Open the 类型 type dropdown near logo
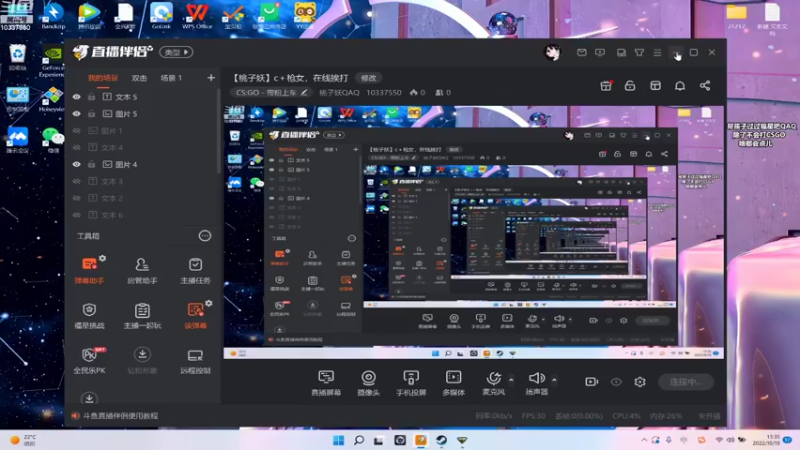800x450 pixels. 176,52
